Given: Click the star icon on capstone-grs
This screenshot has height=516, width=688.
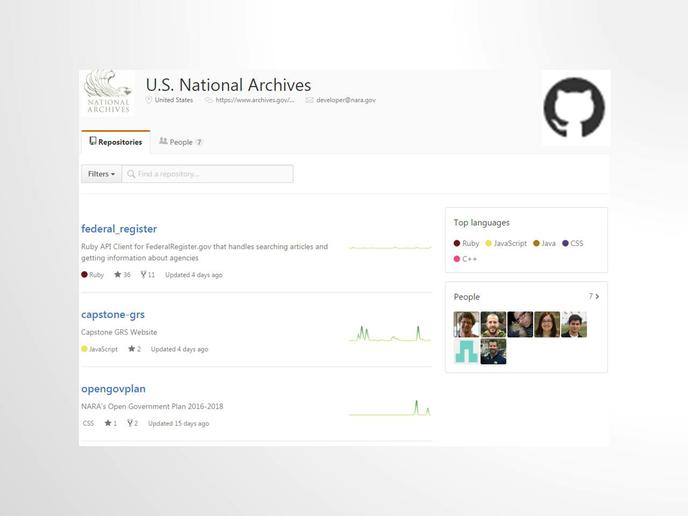Looking at the screenshot, I should [x=132, y=349].
